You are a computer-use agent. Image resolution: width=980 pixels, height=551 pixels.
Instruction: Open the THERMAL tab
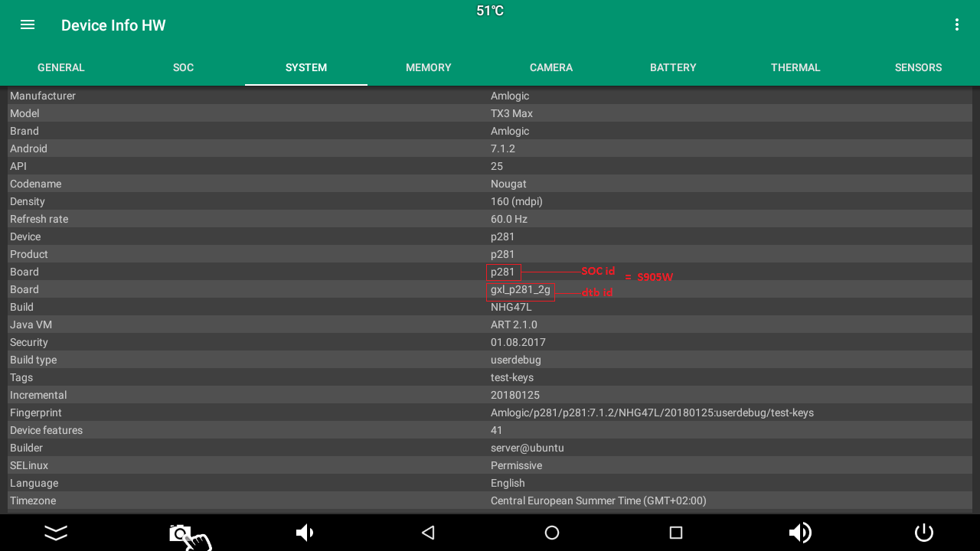pos(796,67)
